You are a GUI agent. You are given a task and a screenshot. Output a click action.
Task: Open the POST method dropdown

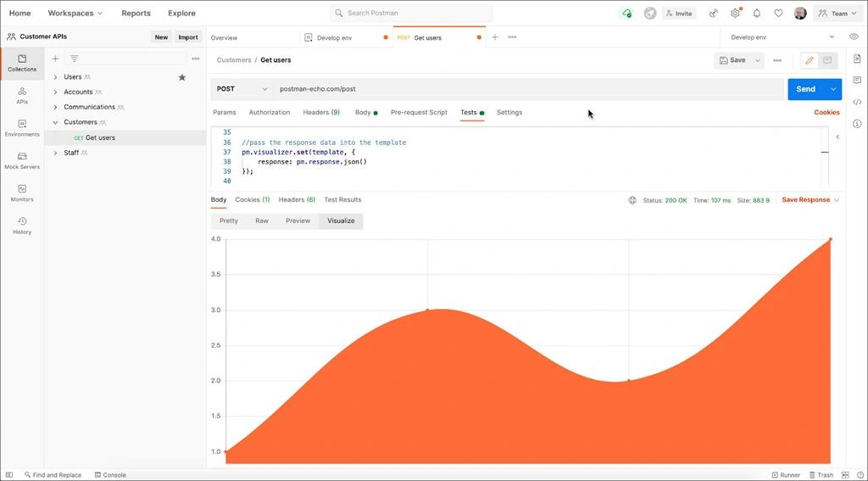pyautogui.click(x=242, y=89)
